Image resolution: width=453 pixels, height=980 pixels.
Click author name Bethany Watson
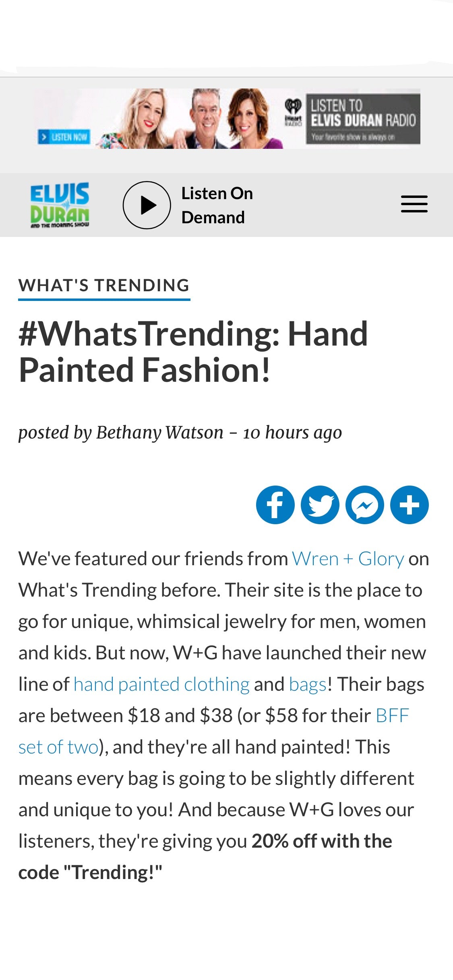pyautogui.click(x=159, y=432)
